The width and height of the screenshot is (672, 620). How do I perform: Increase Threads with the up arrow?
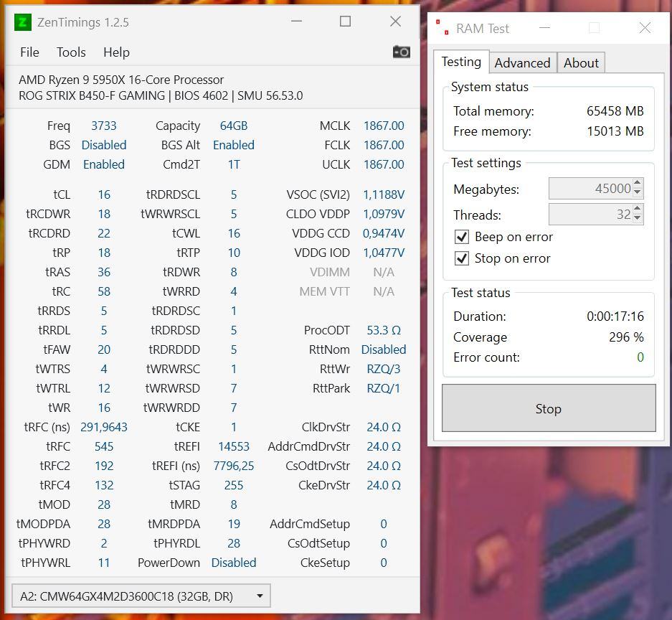[638, 209]
